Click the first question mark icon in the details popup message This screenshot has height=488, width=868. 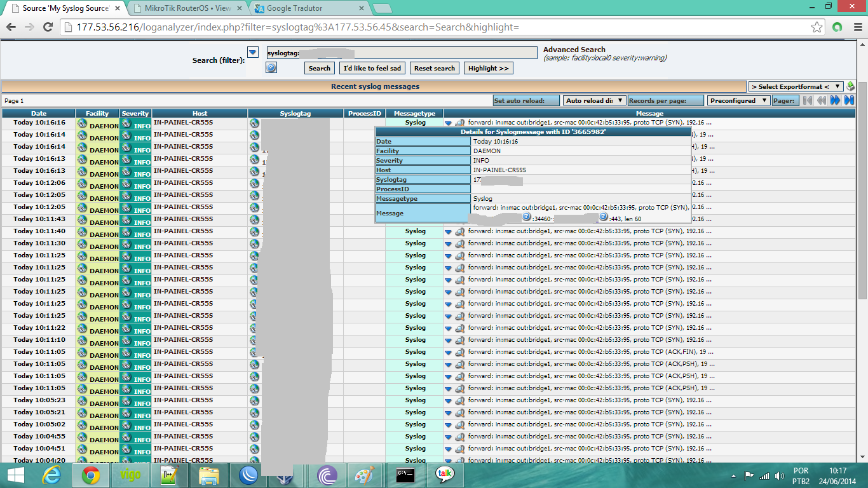[x=526, y=217]
